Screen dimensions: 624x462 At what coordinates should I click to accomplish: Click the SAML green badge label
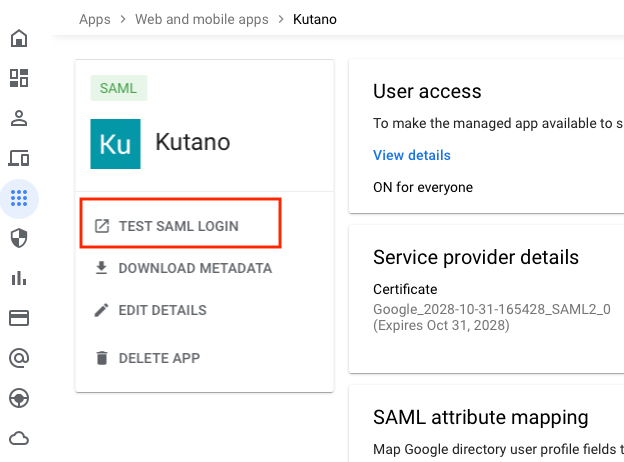tap(119, 88)
